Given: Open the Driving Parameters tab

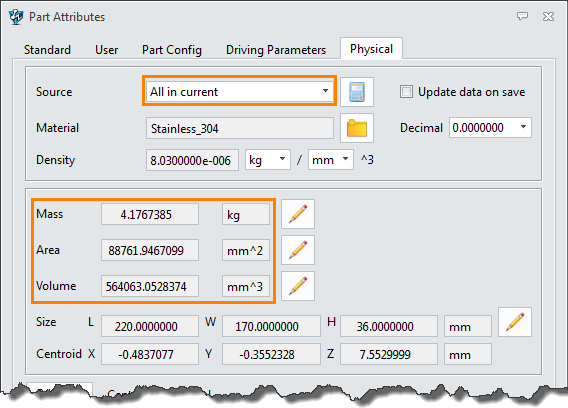Looking at the screenshot, I should click(x=276, y=50).
